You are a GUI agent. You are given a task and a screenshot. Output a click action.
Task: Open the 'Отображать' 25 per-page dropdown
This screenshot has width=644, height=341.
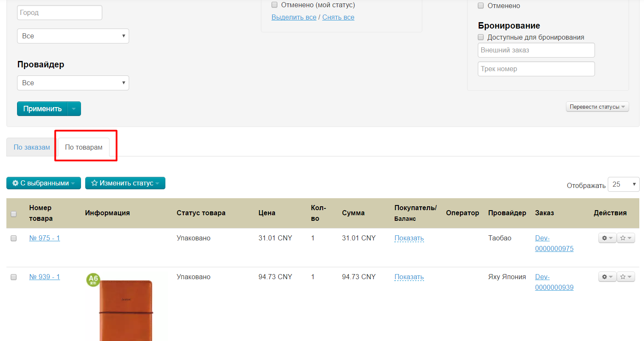coord(623,185)
